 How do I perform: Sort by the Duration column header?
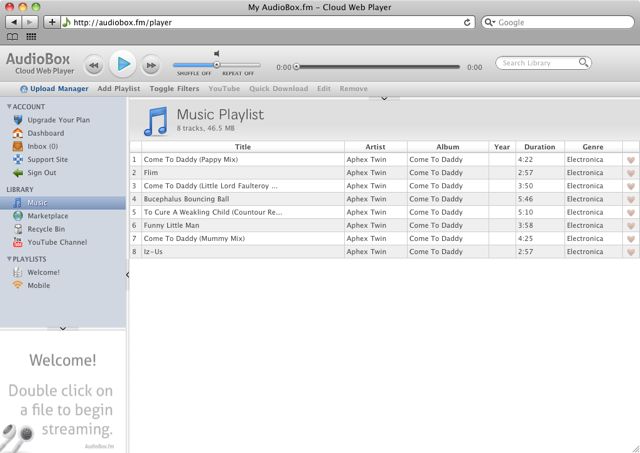tap(540, 147)
